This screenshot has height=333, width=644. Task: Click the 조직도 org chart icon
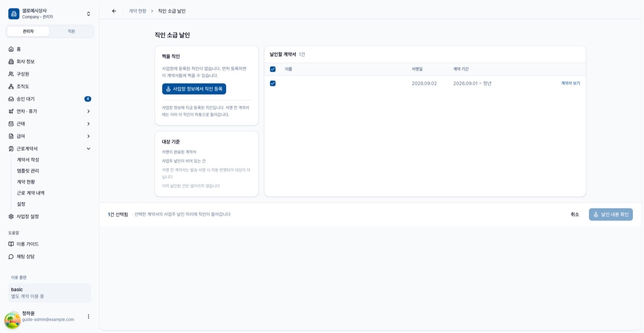[11, 86]
